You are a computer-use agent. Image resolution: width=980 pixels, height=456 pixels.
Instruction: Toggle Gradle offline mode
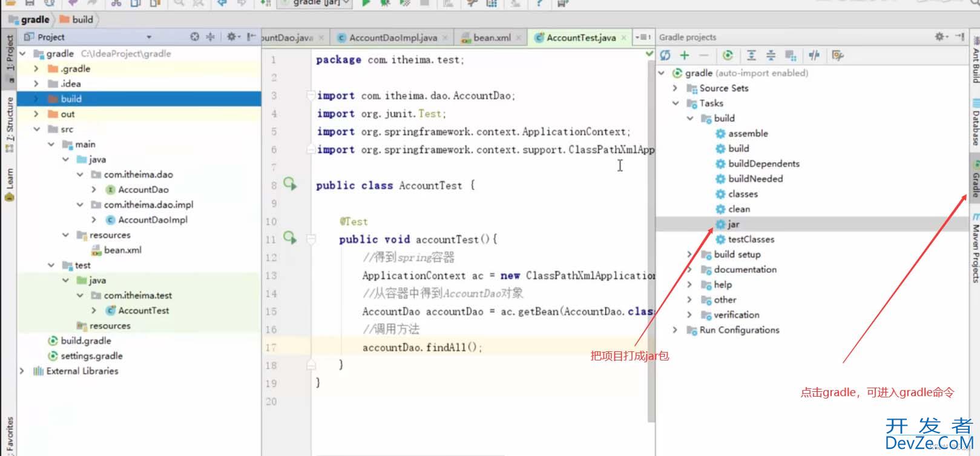click(x=814, y=55)
